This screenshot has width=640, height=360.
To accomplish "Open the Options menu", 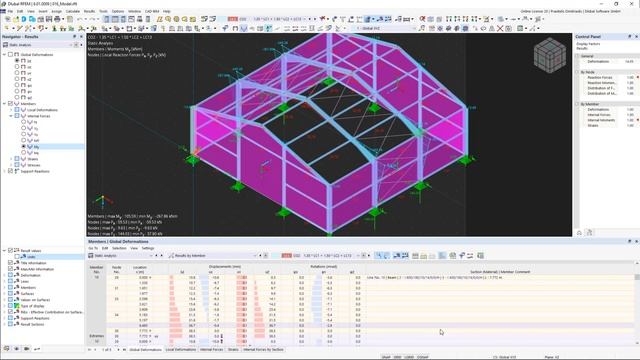I will tap(118, 11).
